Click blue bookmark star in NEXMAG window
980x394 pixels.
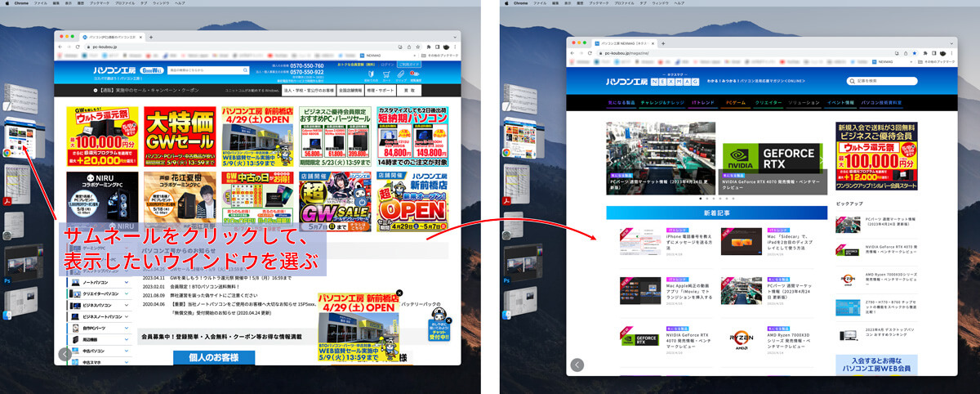click(x=914, y=52)
